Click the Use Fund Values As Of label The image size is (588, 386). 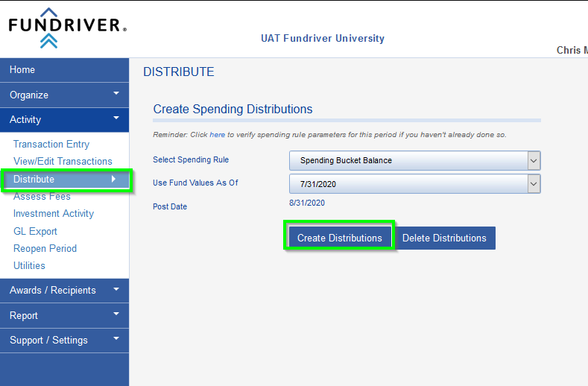[x=195, y=183]
